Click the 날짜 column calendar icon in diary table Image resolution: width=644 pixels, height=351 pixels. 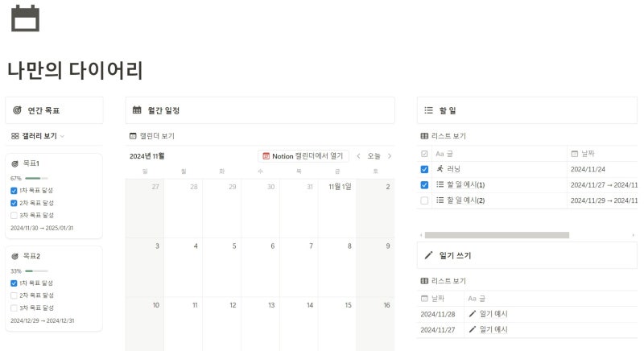[424, 299]
